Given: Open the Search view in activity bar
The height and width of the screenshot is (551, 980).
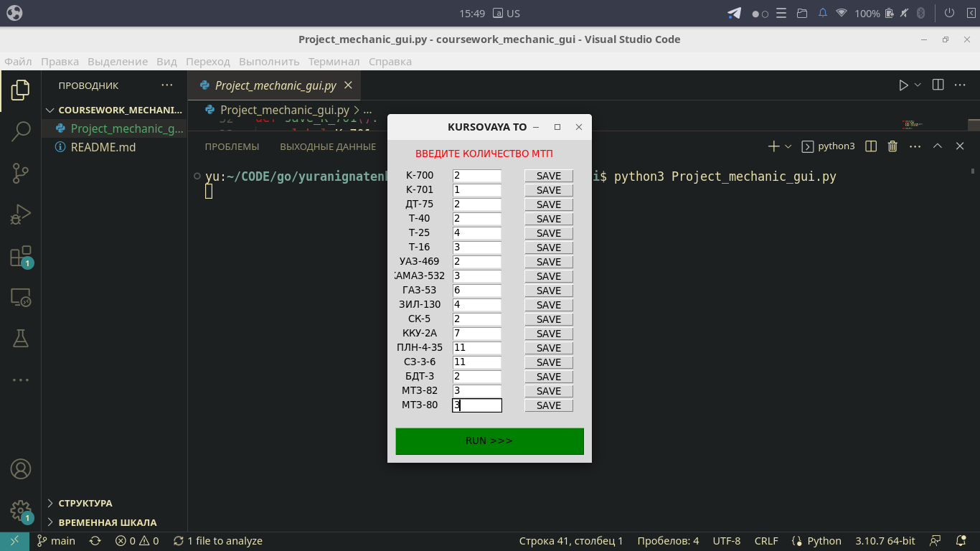Looking at the screenshot, I should point(21,131).
